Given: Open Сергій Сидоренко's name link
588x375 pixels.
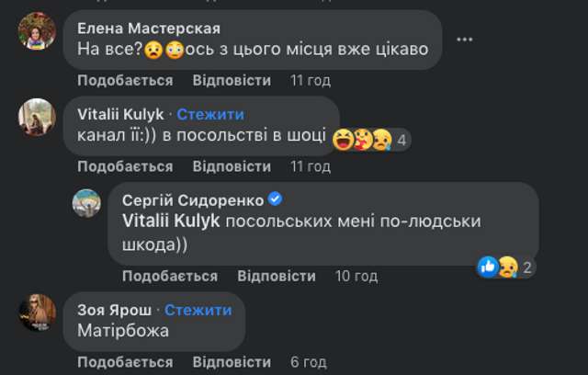Looking at the screenshot, I should click(x=192, y=200).
